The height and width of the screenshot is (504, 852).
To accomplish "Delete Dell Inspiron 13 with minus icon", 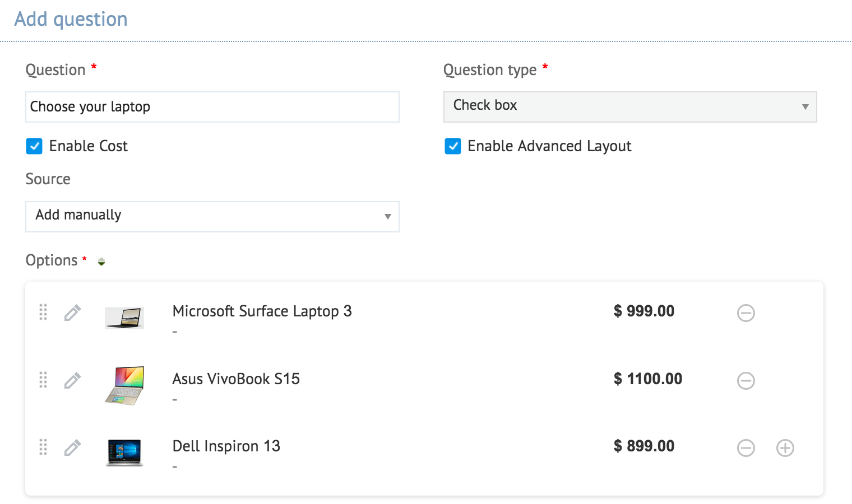I will click(x=745, y=448).
